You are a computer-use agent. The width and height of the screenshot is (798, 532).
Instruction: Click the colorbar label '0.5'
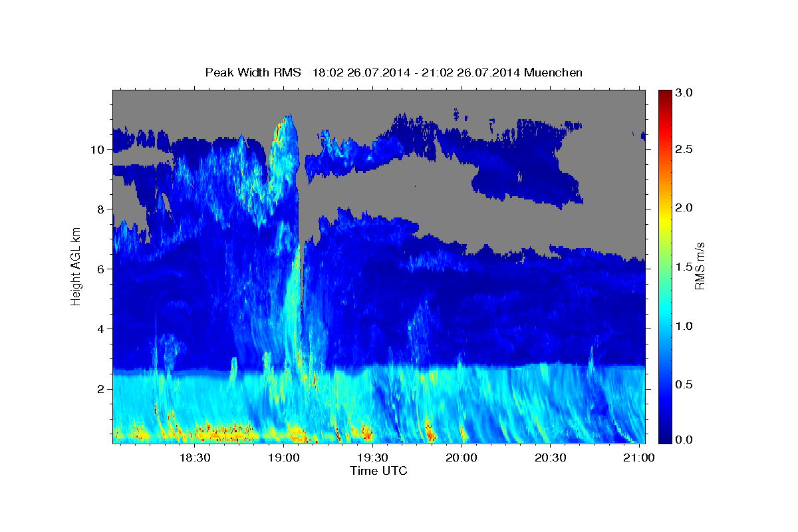tap(684, 384)
